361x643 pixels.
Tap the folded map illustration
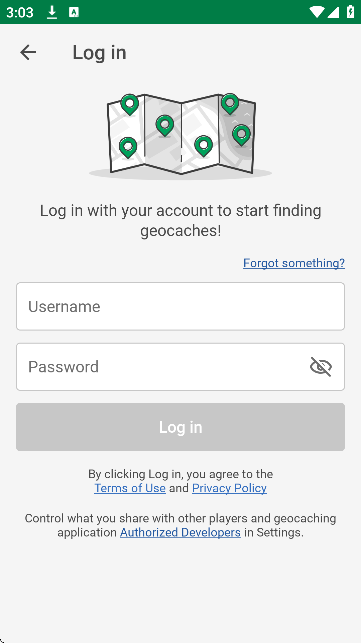180,135
